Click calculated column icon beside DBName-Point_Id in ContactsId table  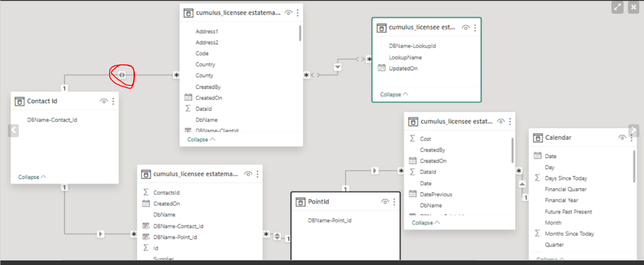click(146, 237)
